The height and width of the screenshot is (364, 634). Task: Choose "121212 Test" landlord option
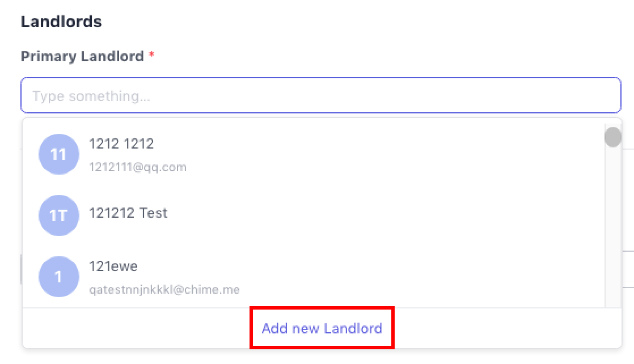click(128, 213)
